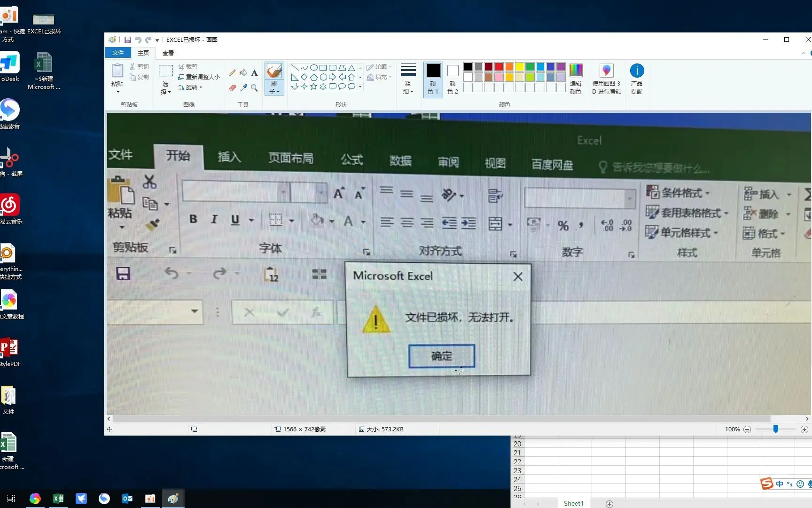Open 重新调整大小 resize dialog
Image resolution: width=812 pixels, height=508 pixels.
(x=199, y=77)
